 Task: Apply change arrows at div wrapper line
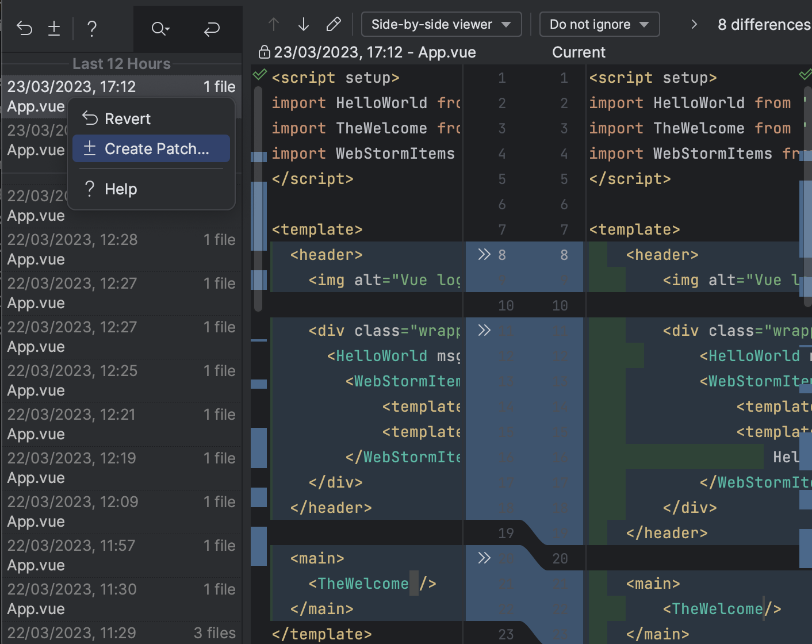(484, 330)
